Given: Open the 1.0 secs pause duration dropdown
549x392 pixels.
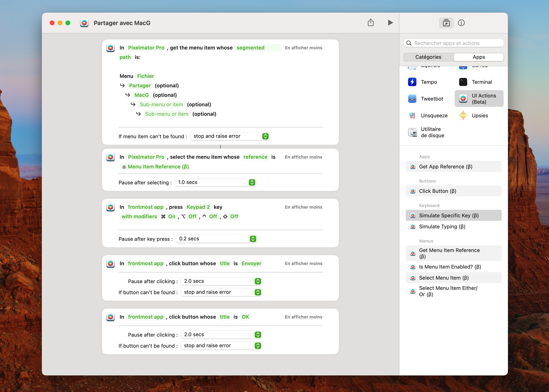Looking at the screenshot, I should (215, 182).
